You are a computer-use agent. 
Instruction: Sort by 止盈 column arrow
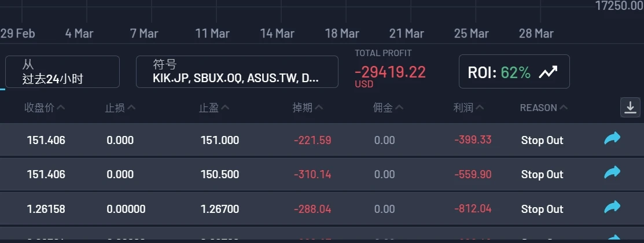(226, 108)
